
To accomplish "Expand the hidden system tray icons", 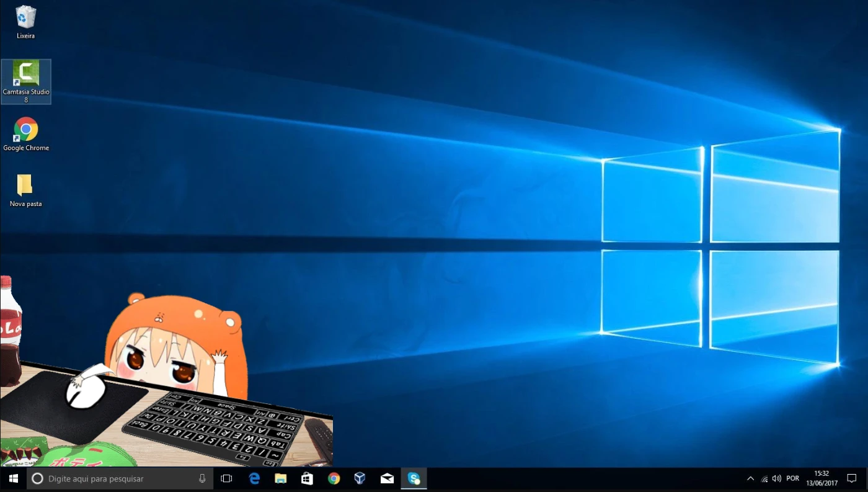I will click(750, 478).
